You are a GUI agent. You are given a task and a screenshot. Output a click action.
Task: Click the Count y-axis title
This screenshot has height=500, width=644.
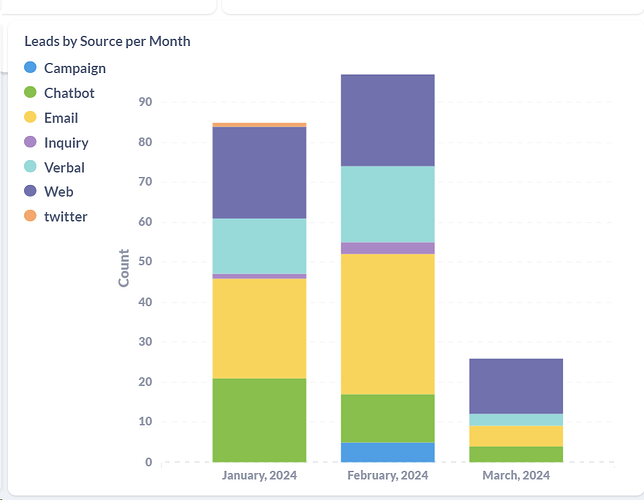(x=124, y=268)
